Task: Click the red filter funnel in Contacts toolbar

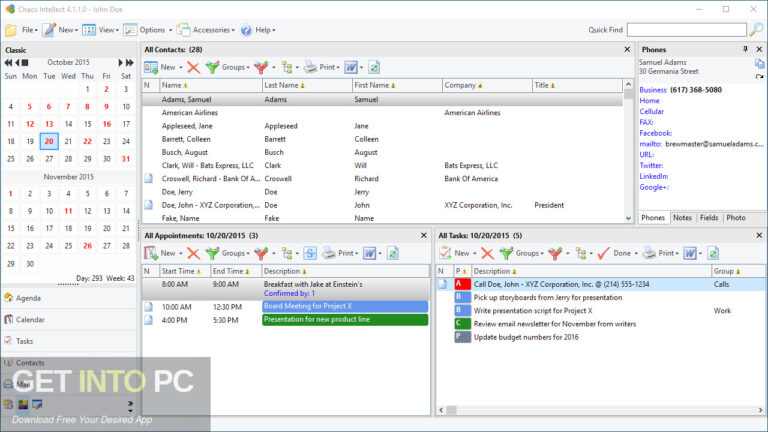Action: coord(261,67)
